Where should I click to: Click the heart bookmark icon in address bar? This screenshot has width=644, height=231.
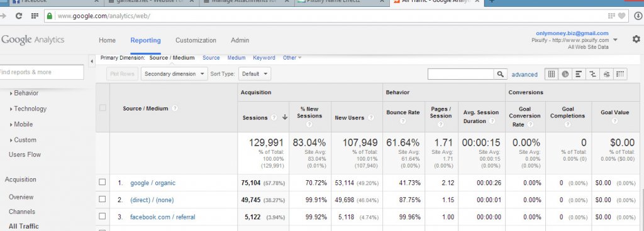(x=622, y=16)
